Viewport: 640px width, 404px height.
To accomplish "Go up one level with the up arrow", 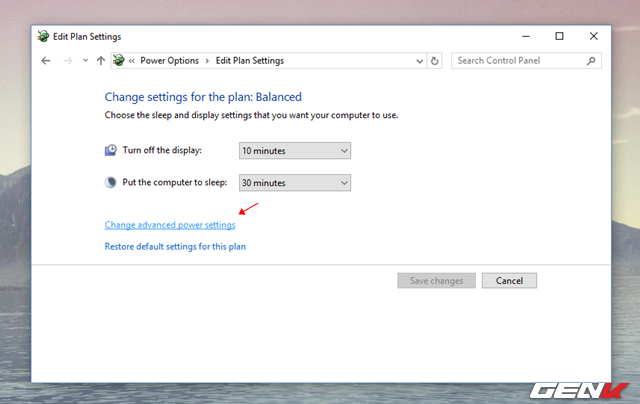I will tap(101, 61).
